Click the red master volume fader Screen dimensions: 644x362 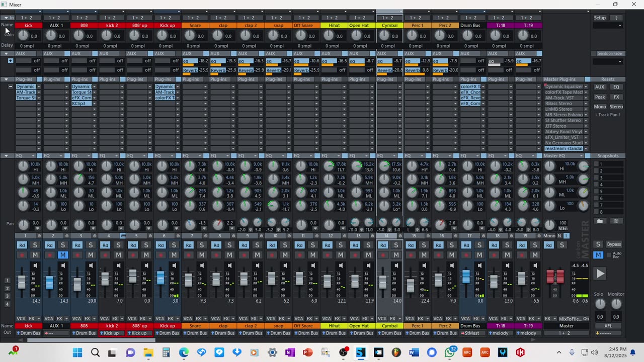555,276
